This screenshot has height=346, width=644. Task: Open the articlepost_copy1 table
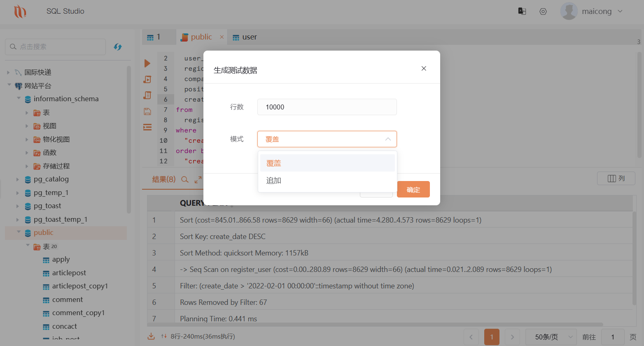(x=80, y=286)
